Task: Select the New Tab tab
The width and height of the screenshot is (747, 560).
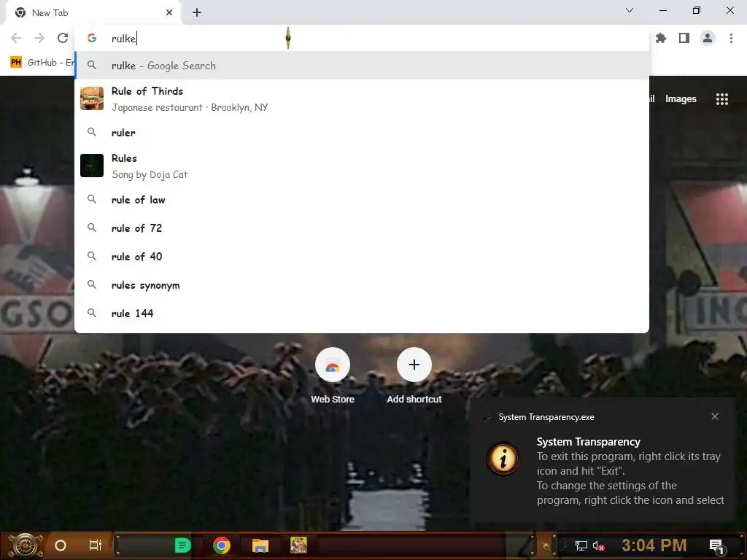Action: pos(93,13)
